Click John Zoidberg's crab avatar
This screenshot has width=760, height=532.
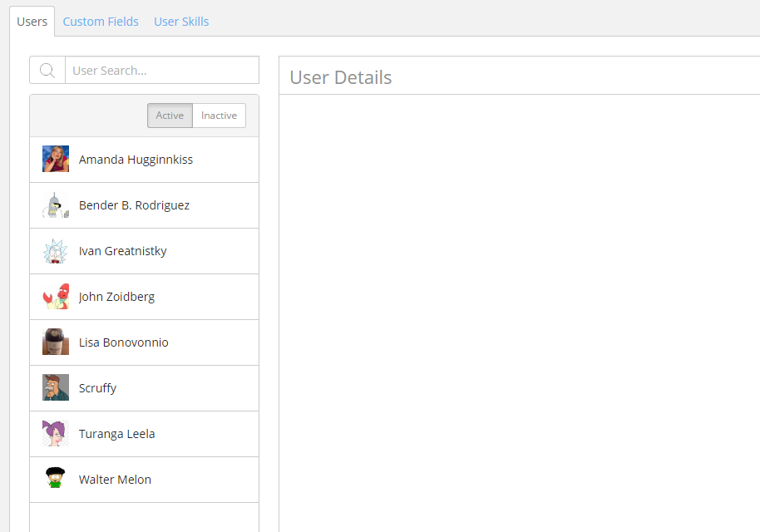pyautogui.click(x=55, y=296)
